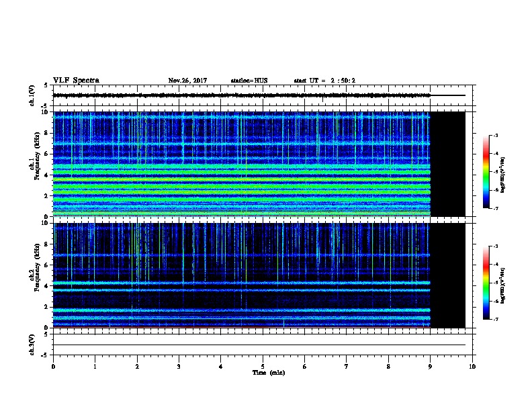This screenshot has width=532, height=411.
Task: Click the '10' tick on the time axis
Action: (x=472, y=367)
